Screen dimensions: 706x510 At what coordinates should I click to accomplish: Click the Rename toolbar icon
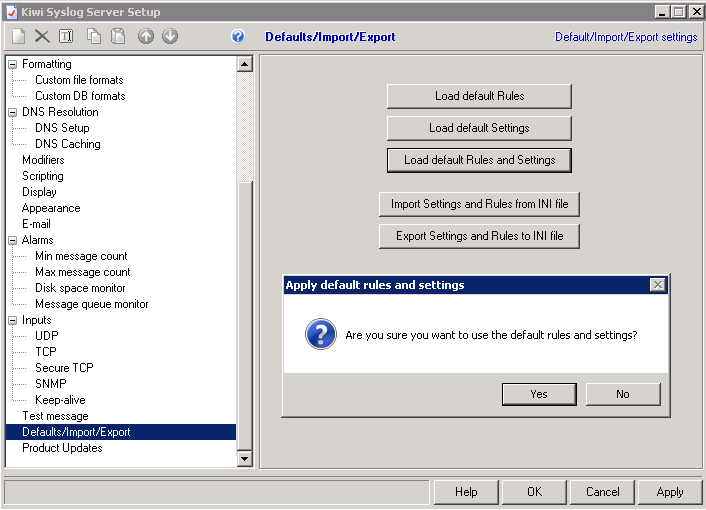click(x=66, y=37)
